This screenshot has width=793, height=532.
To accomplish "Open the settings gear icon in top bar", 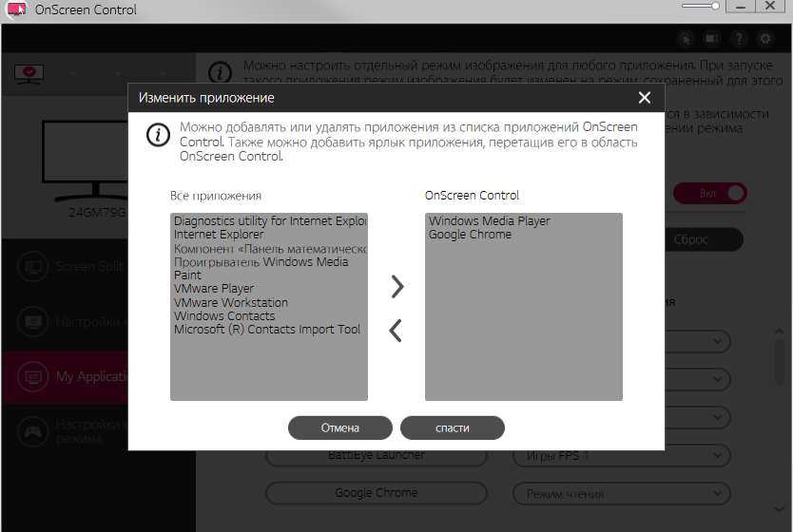I will (765, 38).
